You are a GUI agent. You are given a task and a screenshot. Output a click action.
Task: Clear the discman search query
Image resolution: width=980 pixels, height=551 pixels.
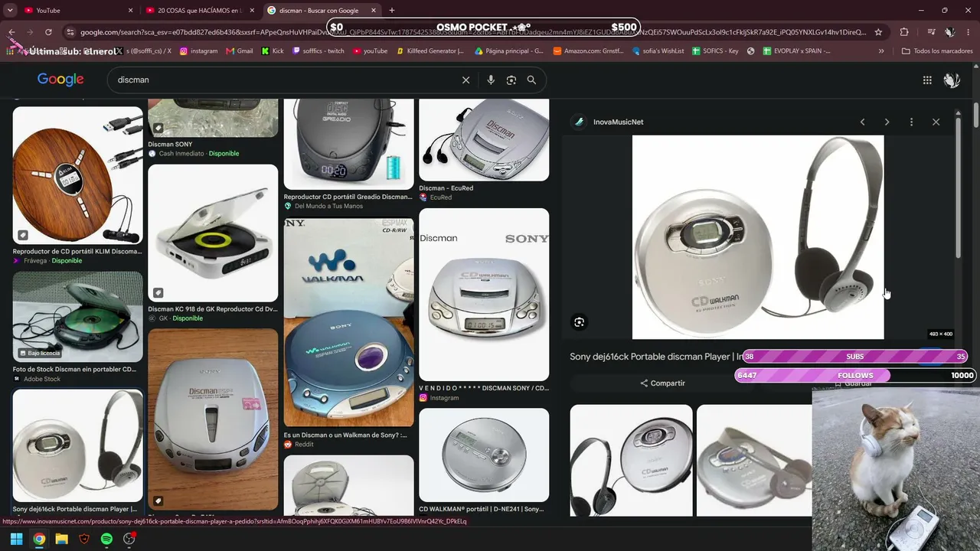pos(465,80)
